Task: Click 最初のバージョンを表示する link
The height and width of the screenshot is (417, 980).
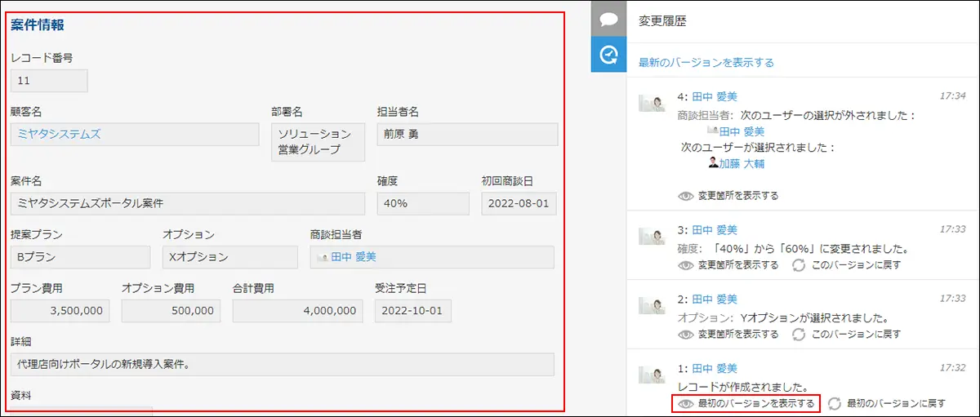Action: coord(746,403)
